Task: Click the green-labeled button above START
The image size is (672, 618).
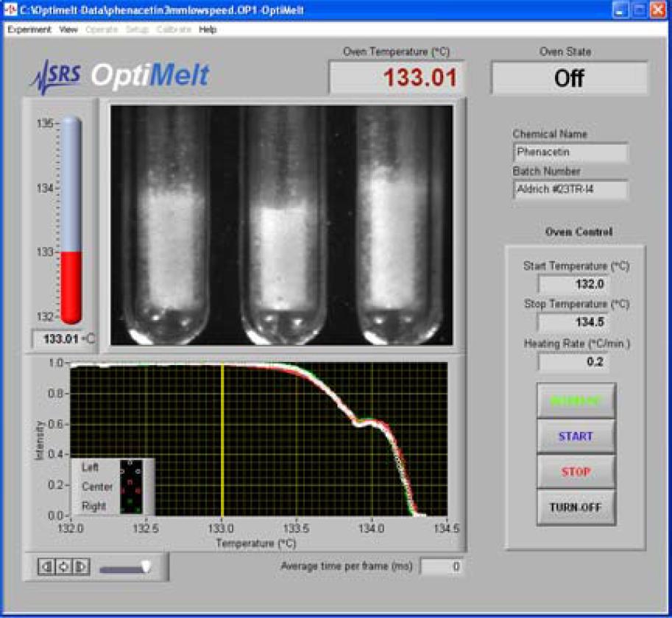Action: [x=576, y=401]
